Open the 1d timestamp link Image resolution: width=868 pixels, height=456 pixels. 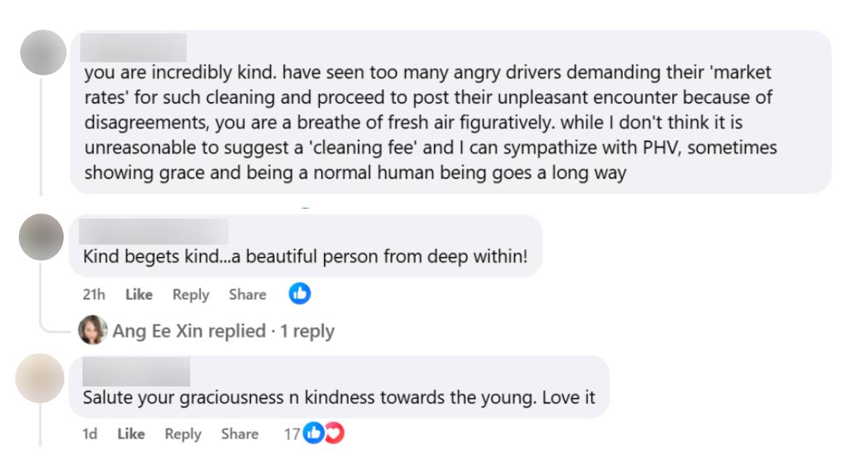pos(90,434)
